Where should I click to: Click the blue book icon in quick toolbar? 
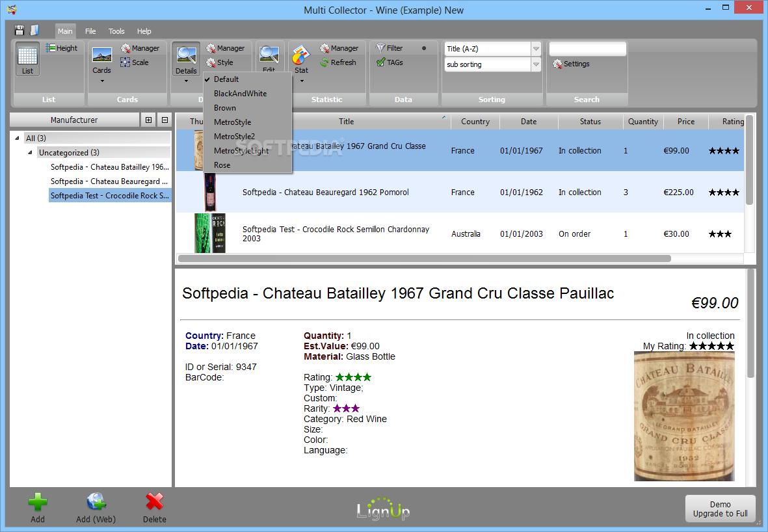(34, 31)
